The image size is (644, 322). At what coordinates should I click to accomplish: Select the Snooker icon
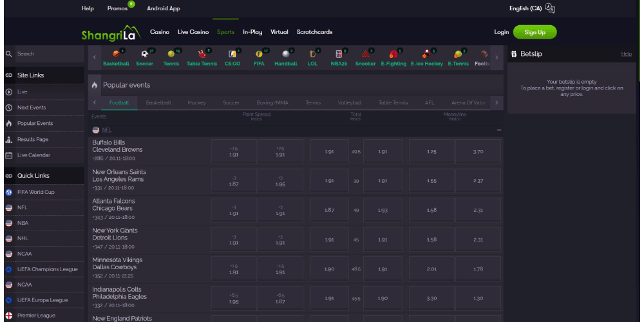365,55
